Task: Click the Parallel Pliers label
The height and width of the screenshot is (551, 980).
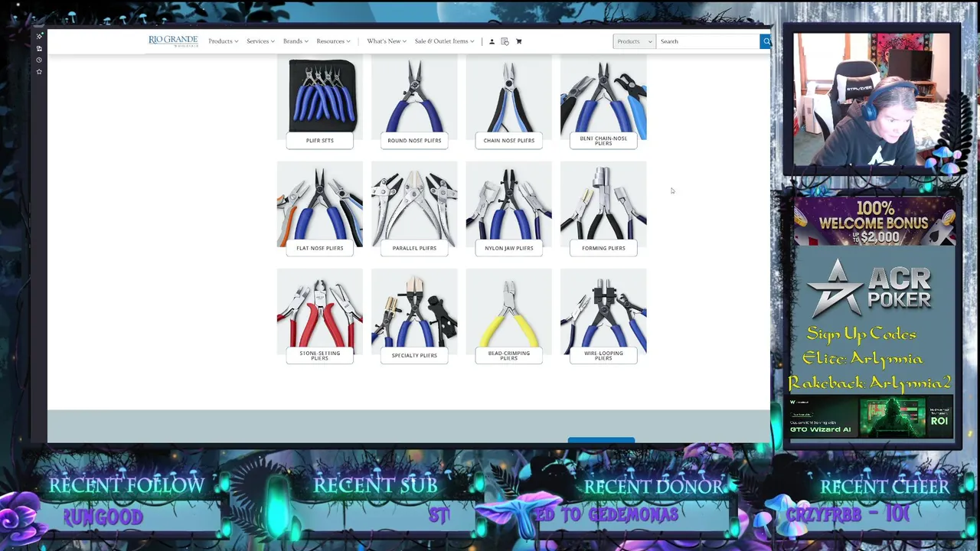Action: [414, 248]
